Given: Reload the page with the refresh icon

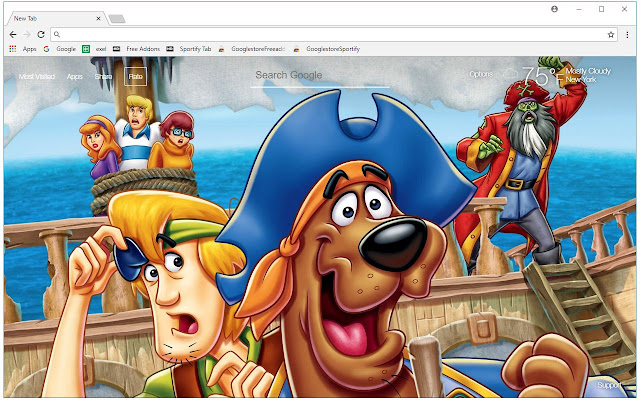Looking at the screenshot, I should pos(41,35).
